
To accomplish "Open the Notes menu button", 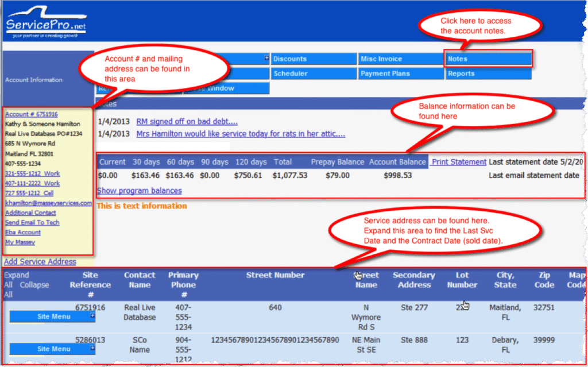I will click(x=488, y=59).
